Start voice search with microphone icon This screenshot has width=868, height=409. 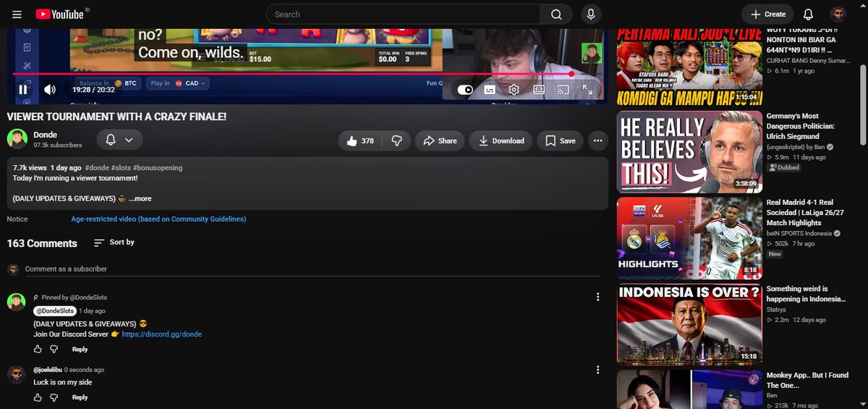pos(591,14)
